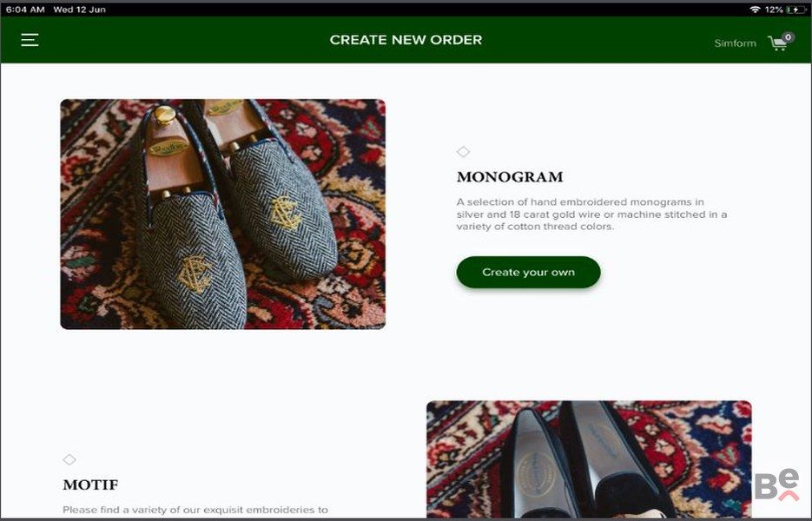Image resolution: width=812 pixels, height=521 pixels.
Task: Tap the battery indicator icon
Action: [x=795, y=10]
